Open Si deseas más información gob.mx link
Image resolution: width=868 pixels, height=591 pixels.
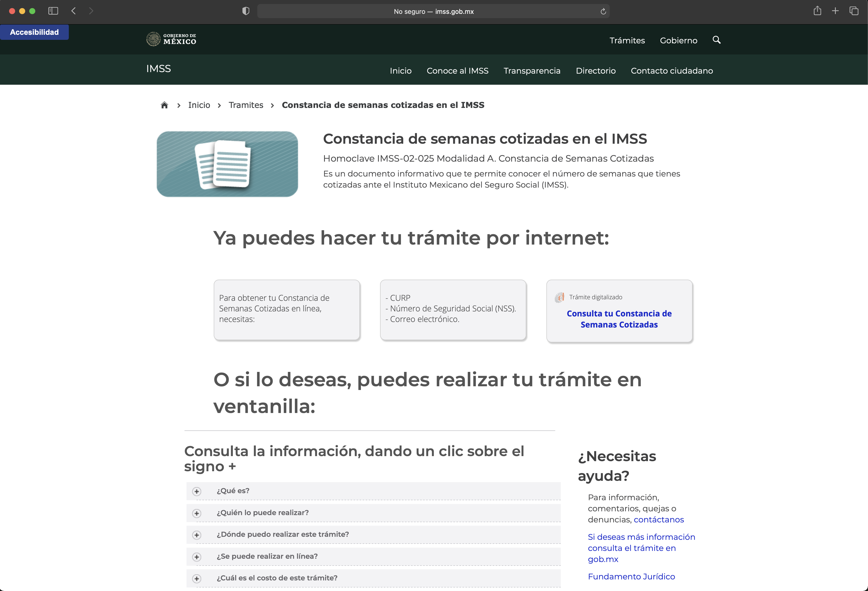[641, 548]
